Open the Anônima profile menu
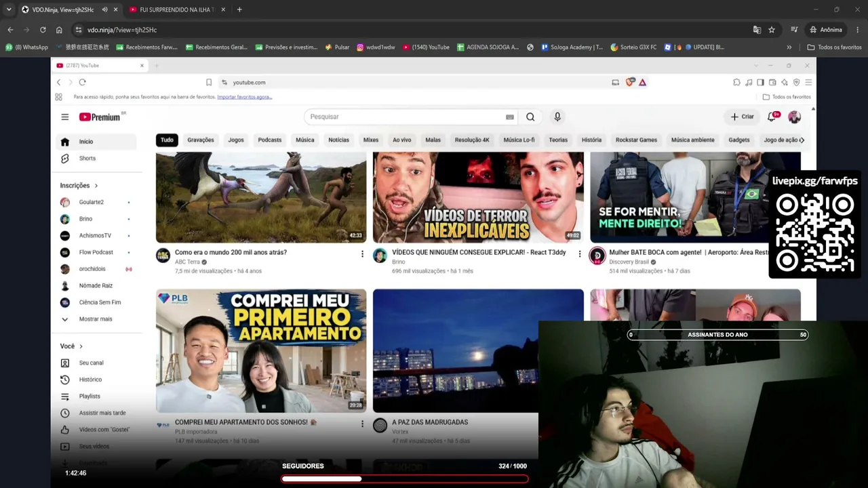 point(826,30)
